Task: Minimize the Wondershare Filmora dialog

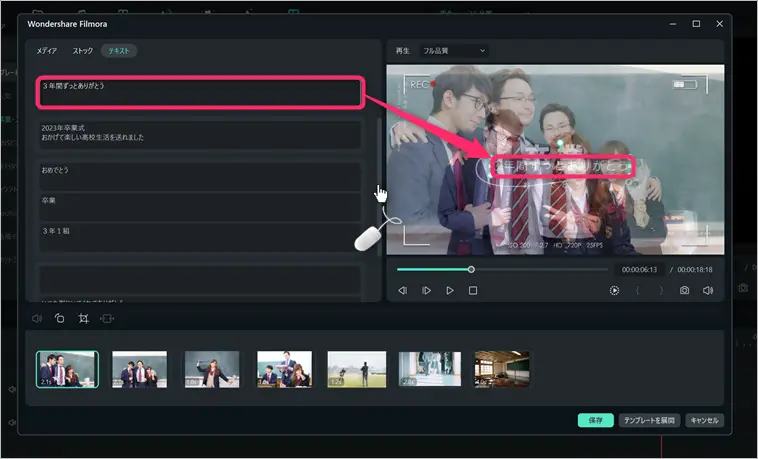Action: coord(673,24)
